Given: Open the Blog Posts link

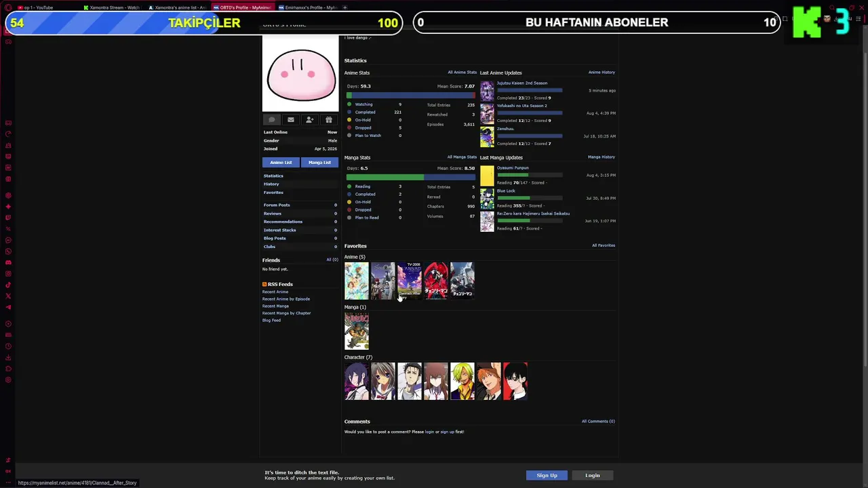Looking at the screenshot, I should coord(275,239).
